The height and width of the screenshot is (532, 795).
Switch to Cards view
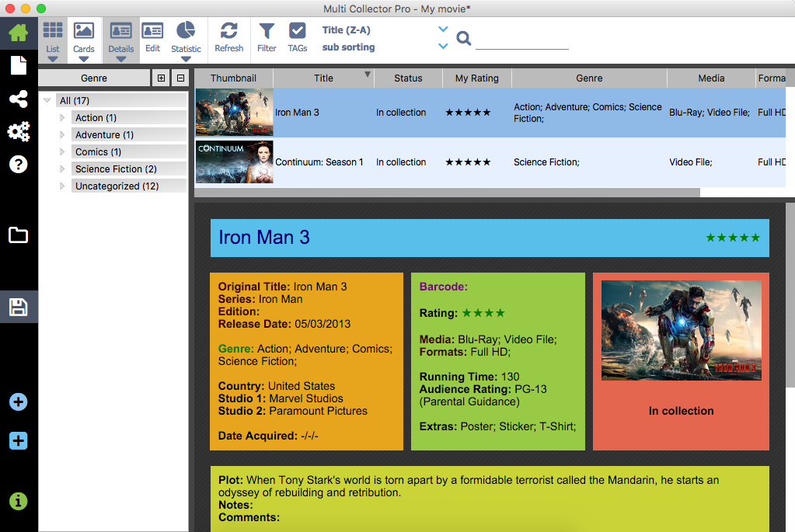pyautogui.click(x=84, y=37)
